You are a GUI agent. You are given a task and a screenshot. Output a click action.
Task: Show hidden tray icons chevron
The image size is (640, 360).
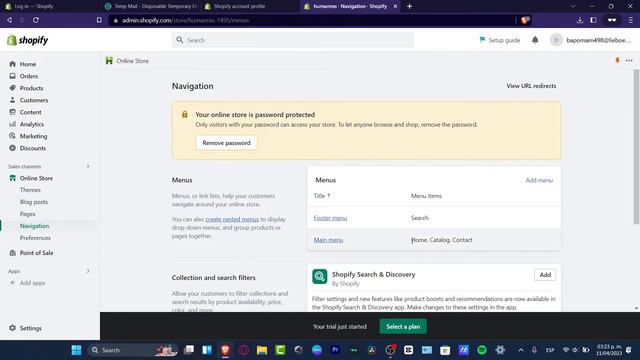(521, 350)
